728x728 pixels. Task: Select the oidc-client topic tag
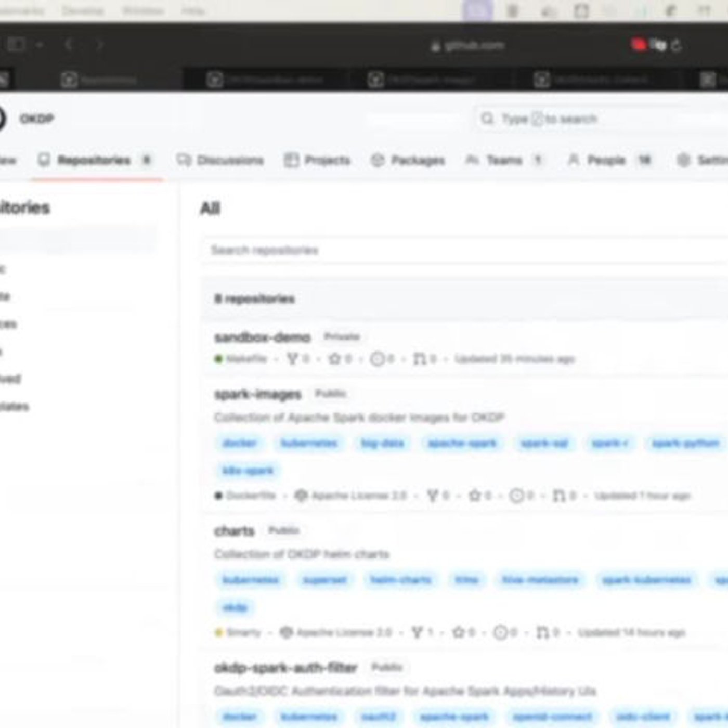[643, 717]
